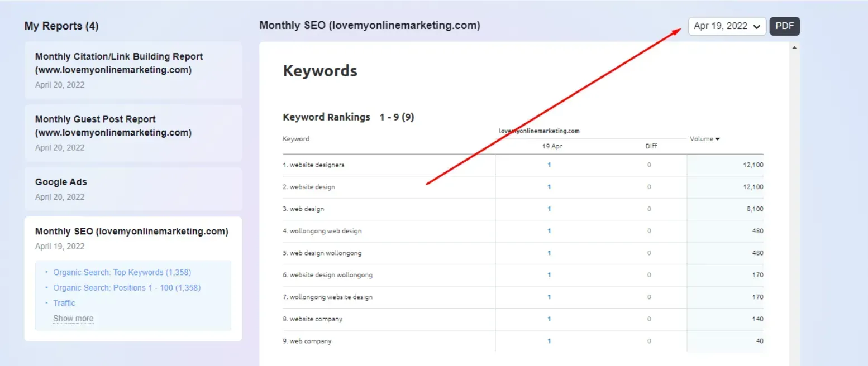Click the Keyword column header
Viewport: 868px width, 366px height.
tap(296, 139)
